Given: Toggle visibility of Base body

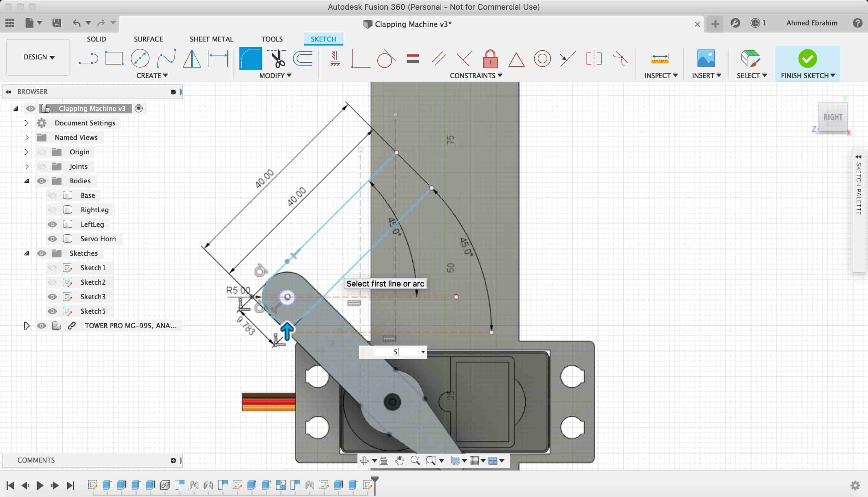Looking at the screenshot, I should tap(52, 195).
